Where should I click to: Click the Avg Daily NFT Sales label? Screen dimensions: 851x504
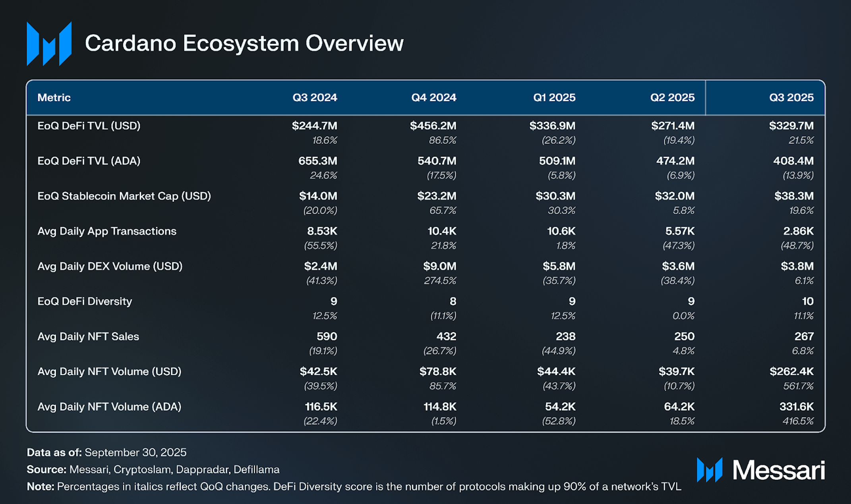[x=88, y=336]
